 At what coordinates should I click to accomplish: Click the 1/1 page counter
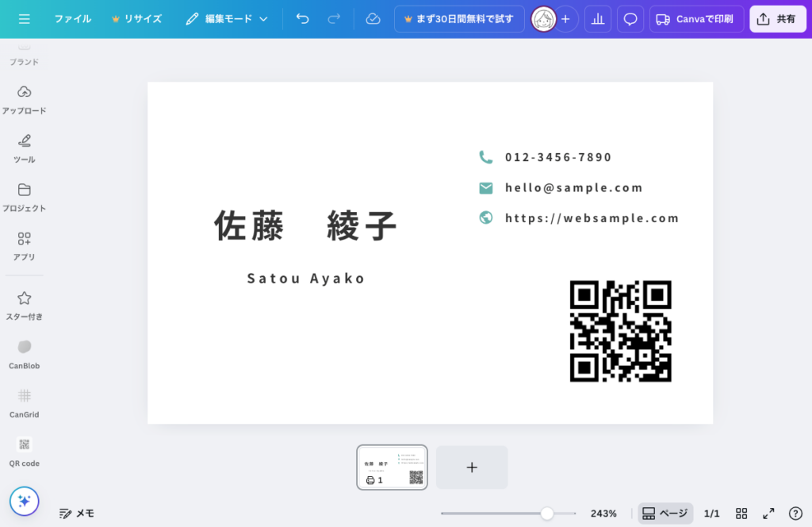point(711,514)
